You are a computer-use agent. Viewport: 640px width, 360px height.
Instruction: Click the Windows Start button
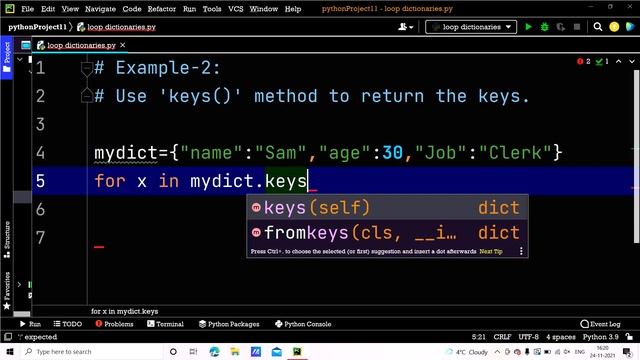tap(10, 351)
